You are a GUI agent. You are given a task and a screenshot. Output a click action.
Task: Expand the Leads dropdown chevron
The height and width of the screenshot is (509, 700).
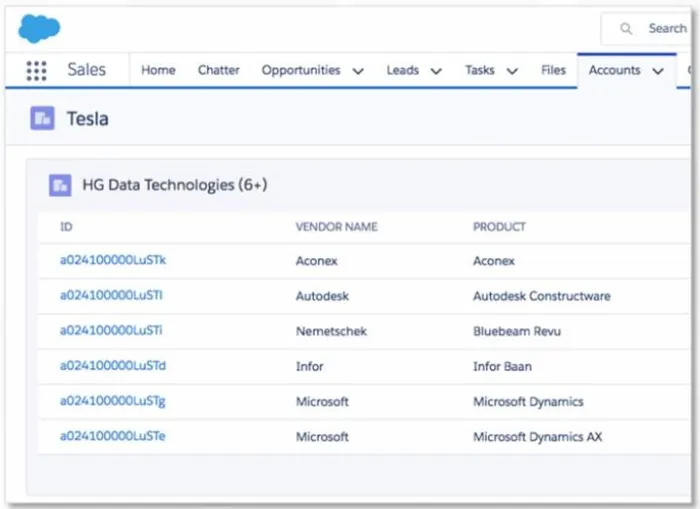pyautogui.click(x=436, y=71)
